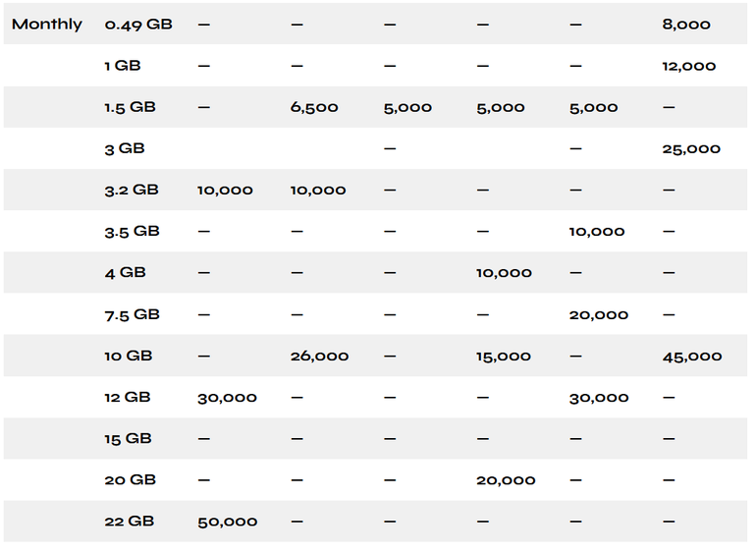The height and width of the screenshot is (552, 756).
Task: Select the 45,000 price cell
Action: click(x=692, y=357)
